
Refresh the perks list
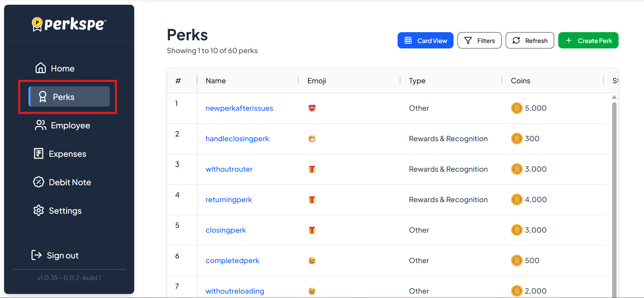click(x=529, y=41)
